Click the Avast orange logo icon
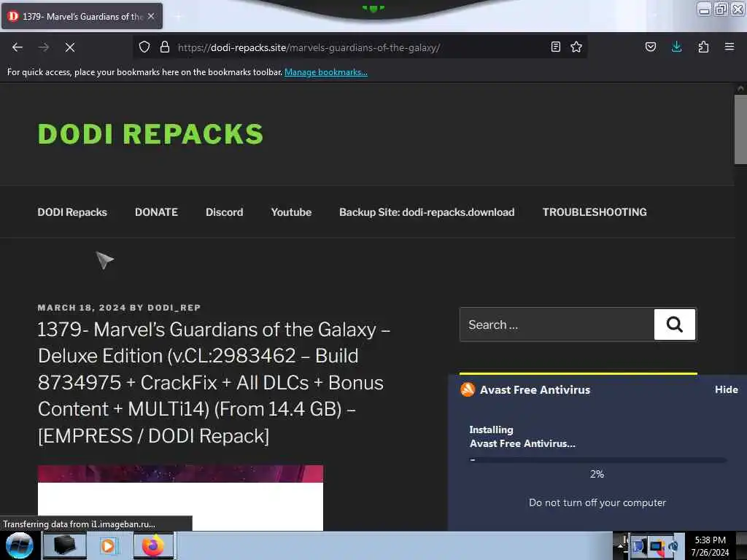Screen dimensions: 747x560 [x=468, y=389]
